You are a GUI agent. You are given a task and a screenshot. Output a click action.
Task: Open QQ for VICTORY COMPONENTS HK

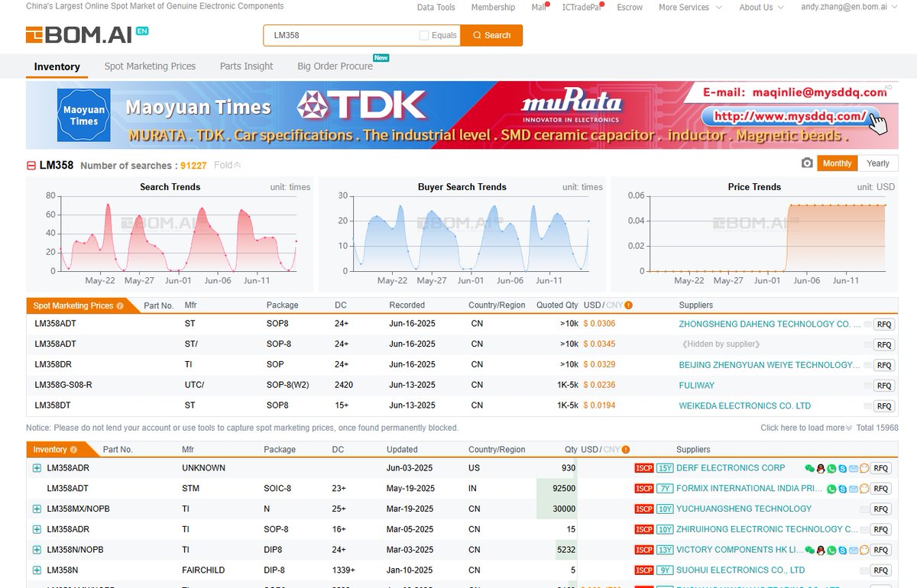click(821, 550)
